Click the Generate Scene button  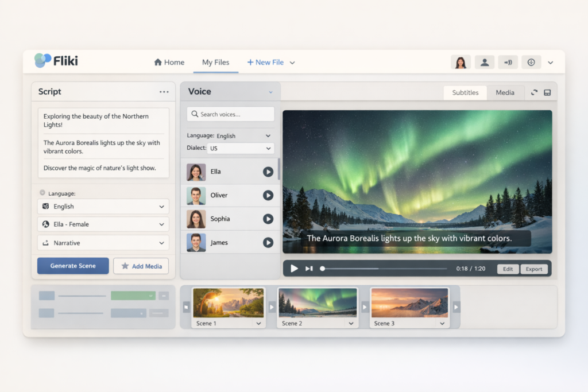(73, 266)
